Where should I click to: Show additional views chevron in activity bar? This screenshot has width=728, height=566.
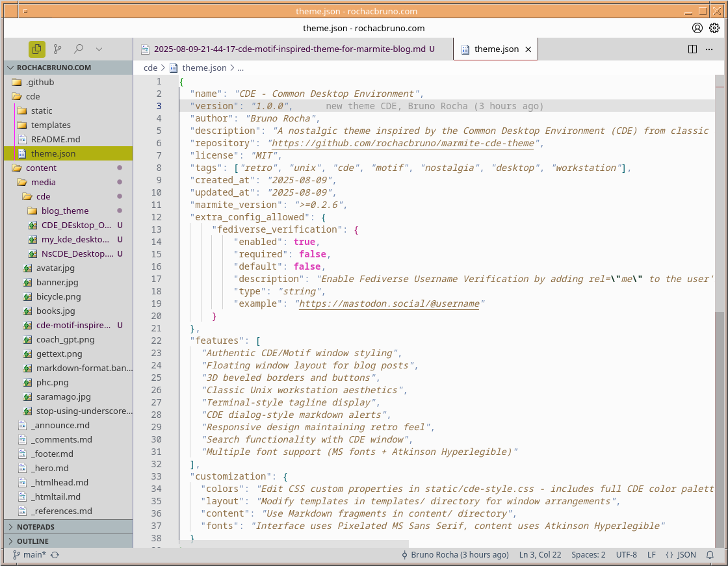(99, 49)
